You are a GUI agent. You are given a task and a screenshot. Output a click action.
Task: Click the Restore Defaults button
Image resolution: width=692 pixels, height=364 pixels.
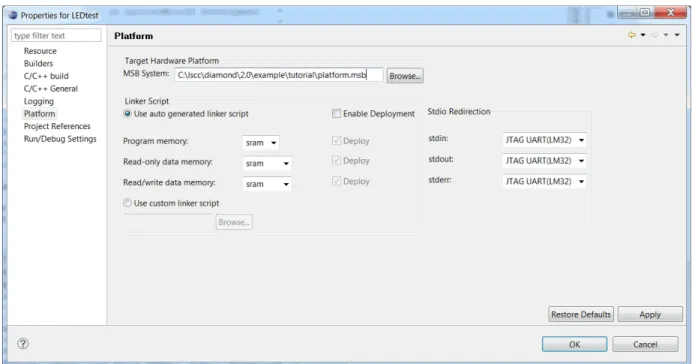[581, 315]
